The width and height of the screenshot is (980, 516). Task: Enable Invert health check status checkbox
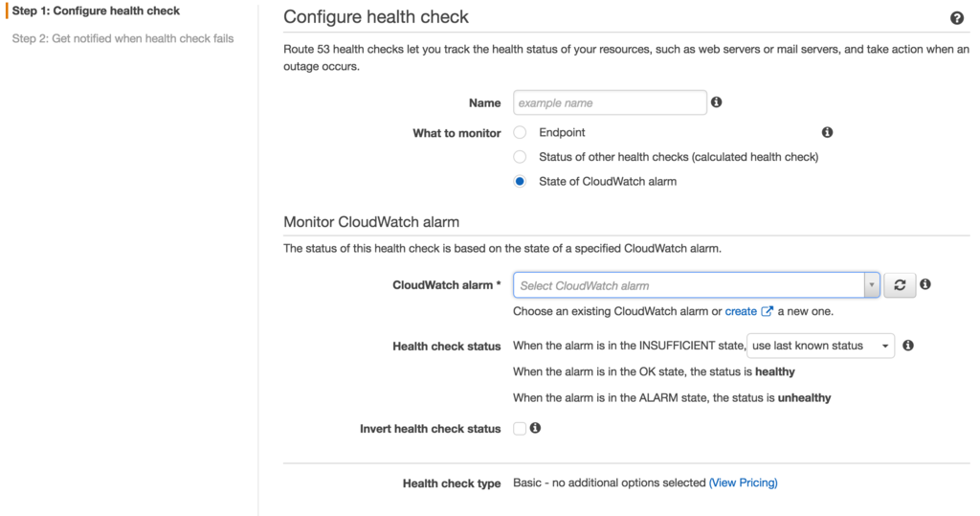point(520,429)
